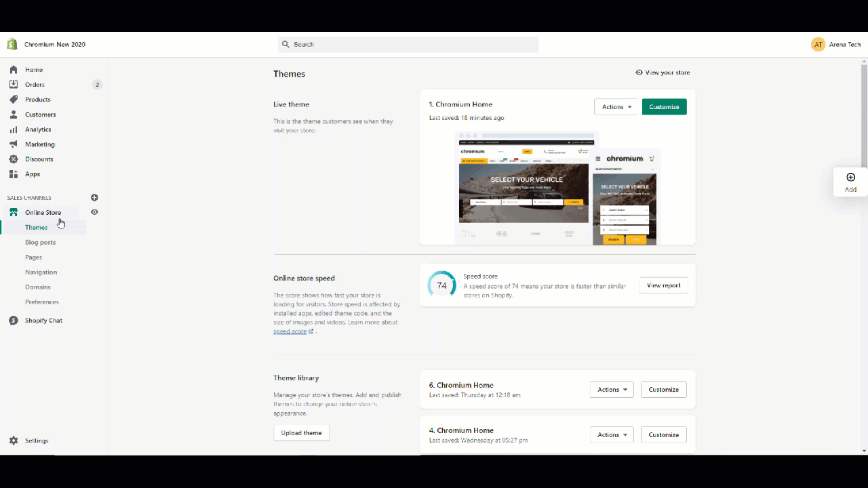Click the Analytics bar chart icon
This screenshot has width=868, height=488.
tap(14, 129)
